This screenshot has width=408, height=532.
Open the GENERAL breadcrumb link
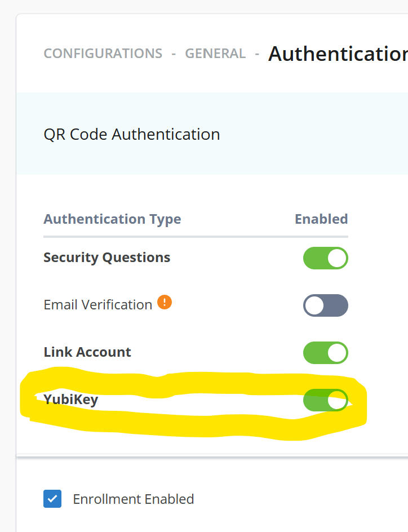215,54
